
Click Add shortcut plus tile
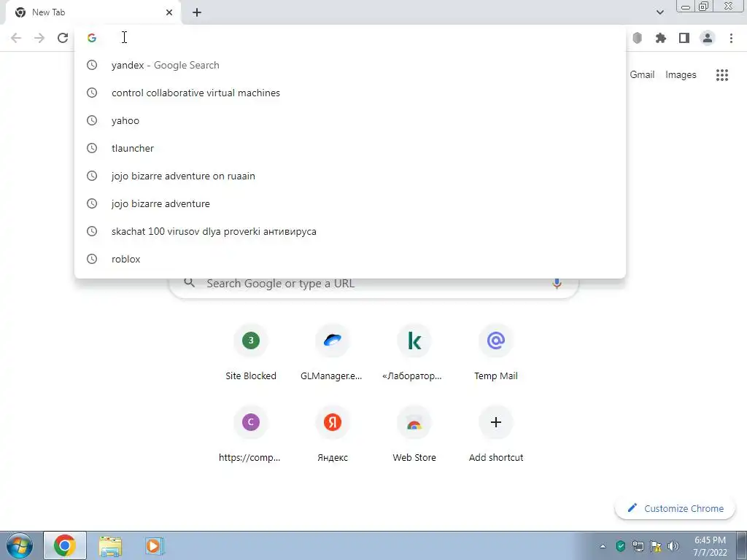(495, 435)
